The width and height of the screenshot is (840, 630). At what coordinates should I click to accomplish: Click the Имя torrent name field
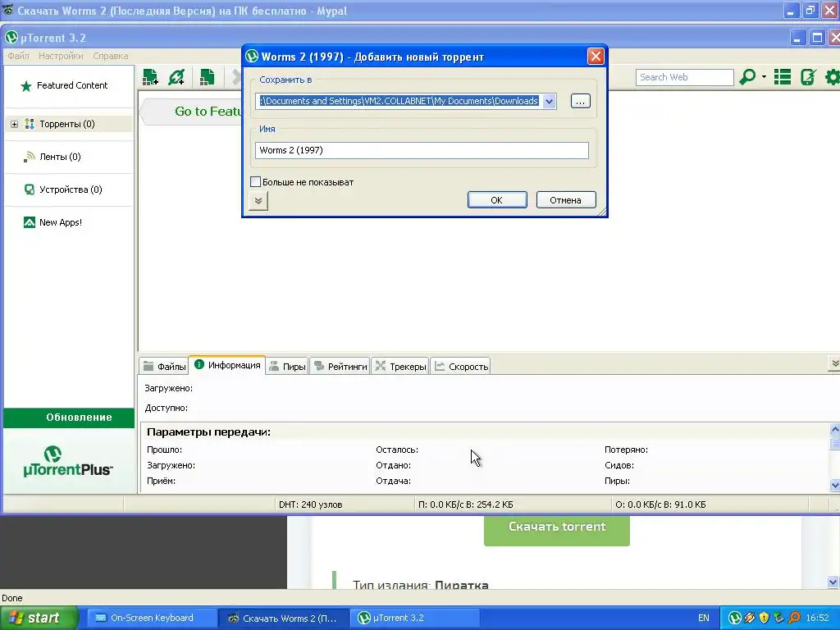coord(422,151)
